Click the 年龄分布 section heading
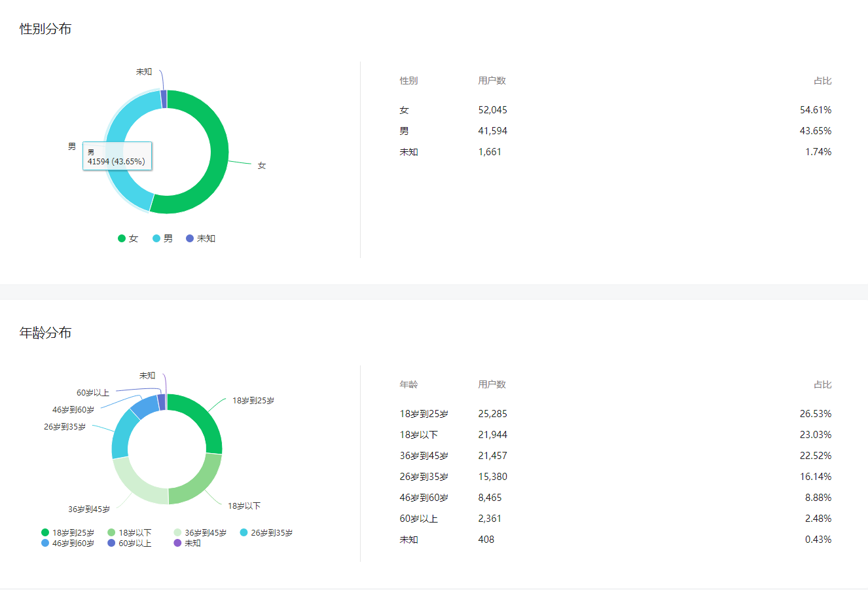 tap(46, 333)
